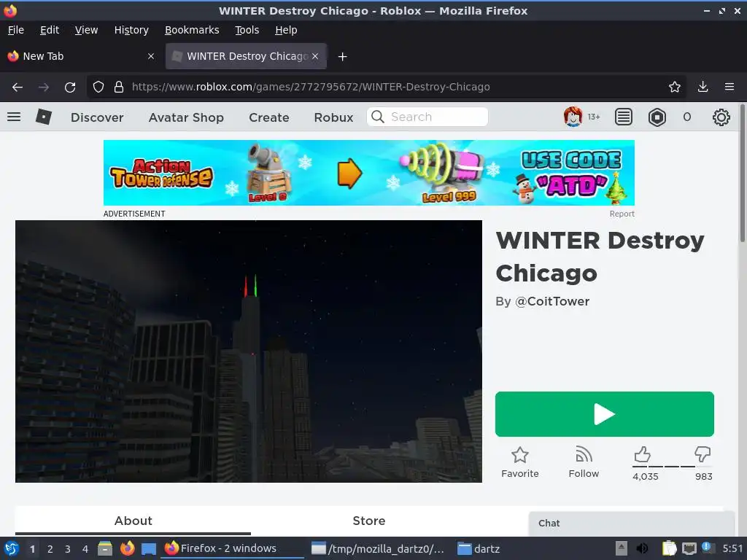Report the advertisement
This screenshot has height=560, width=747.
click(622, 214)
